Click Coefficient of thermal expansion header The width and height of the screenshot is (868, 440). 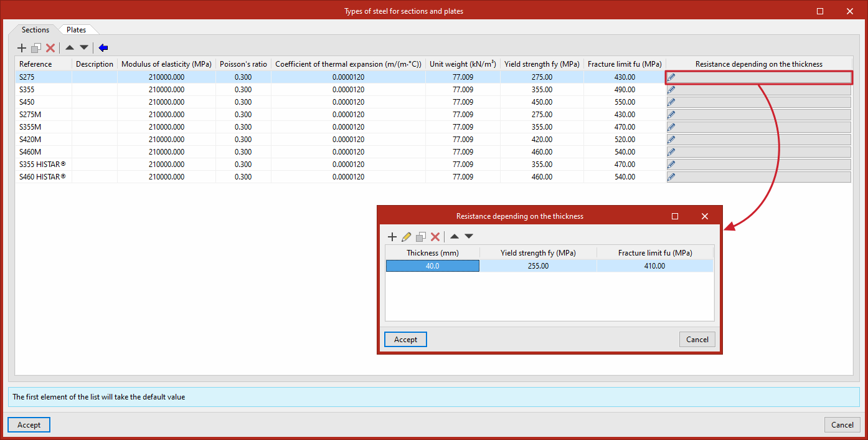point(348,64)
